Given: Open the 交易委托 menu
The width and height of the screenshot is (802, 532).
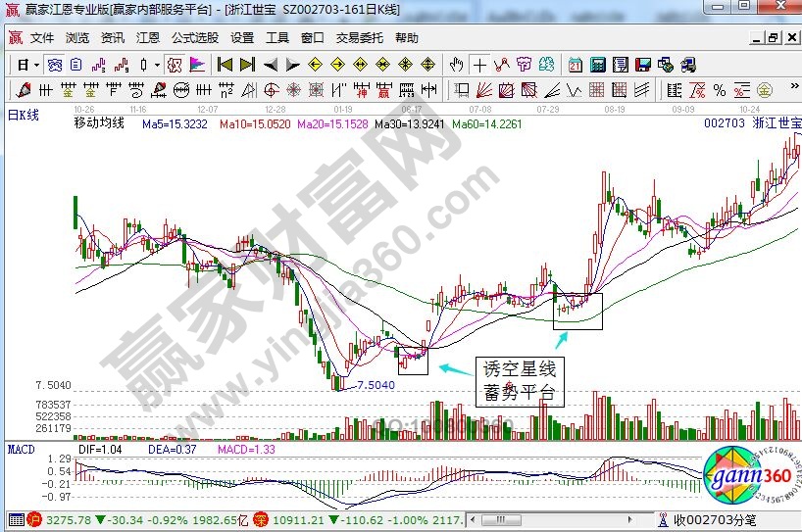Looking at the screenshot, I should (359, 38).
